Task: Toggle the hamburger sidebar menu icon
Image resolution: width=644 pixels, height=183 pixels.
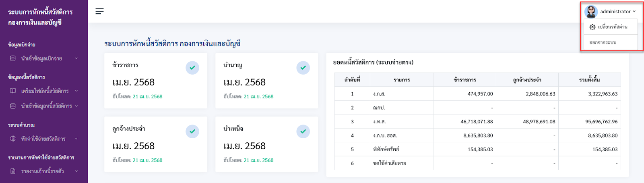Action: coord(99,11)
